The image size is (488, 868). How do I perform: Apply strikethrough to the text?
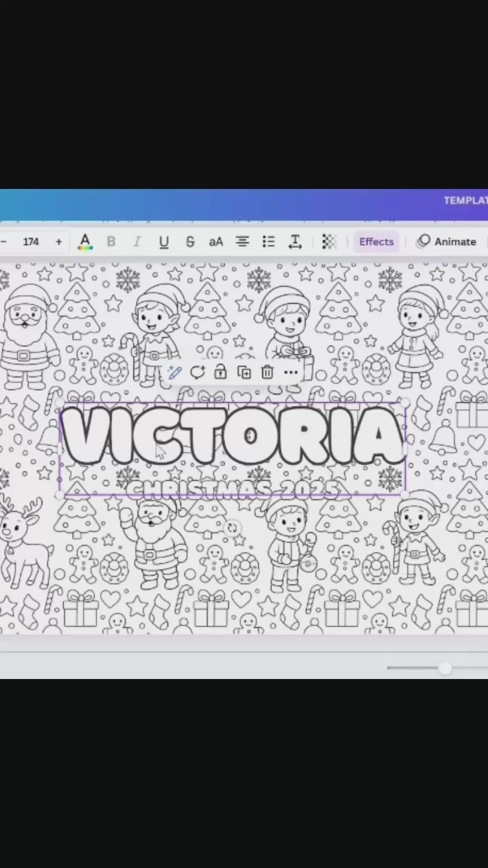click(x=190, y=242)
